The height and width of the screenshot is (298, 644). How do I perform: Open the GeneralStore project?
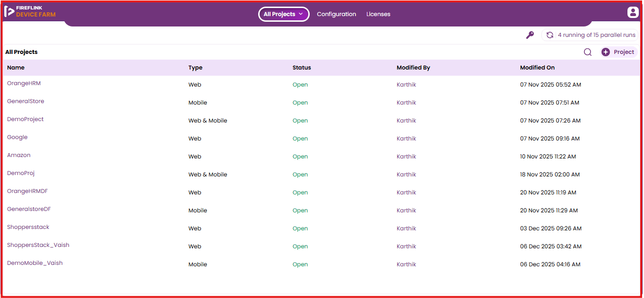click(x=26, y=101)
